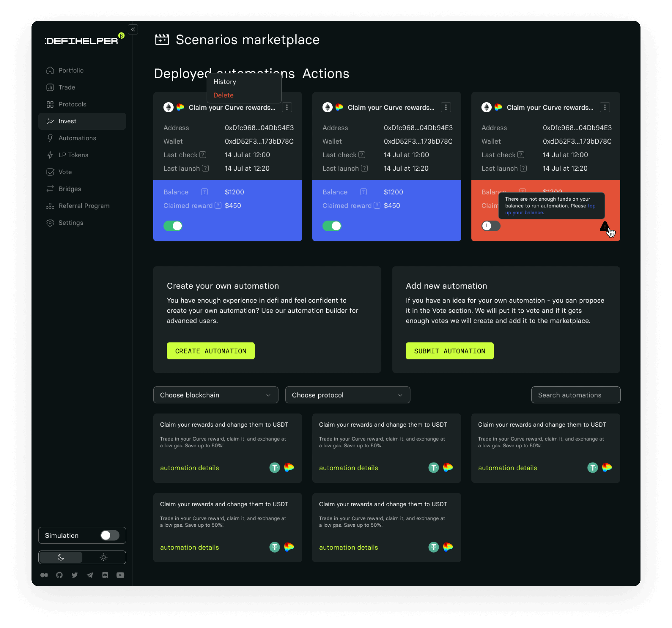The width and height of the screenshot is (672, 628).
Task: Open the Choose protocol dropdown
Action: (348, 395)
